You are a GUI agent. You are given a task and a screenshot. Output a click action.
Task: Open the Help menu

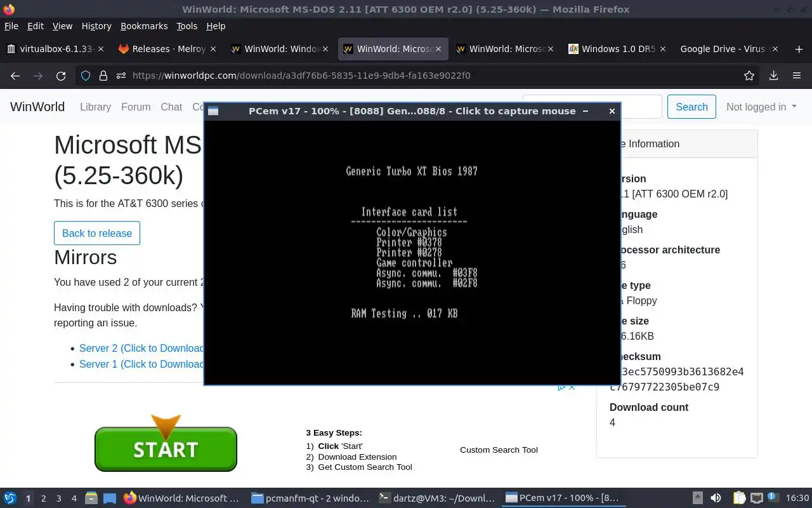[x=216, y=26]
